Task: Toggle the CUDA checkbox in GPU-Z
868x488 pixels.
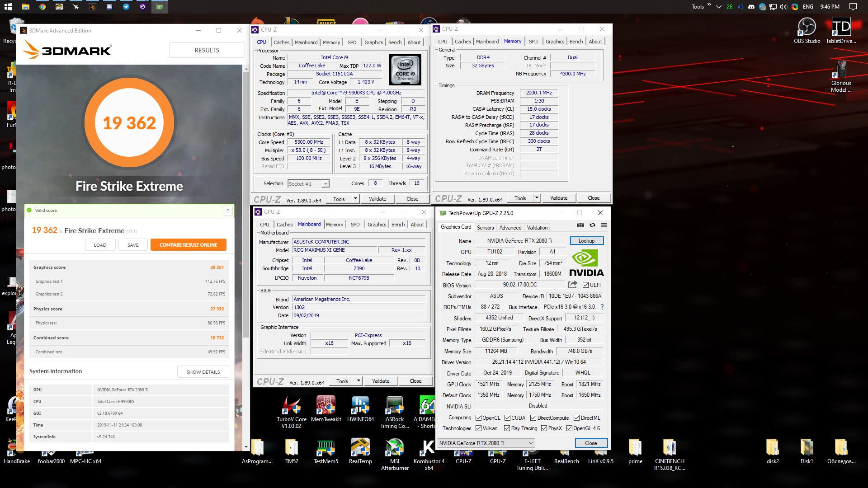Action: pos(507,418)
